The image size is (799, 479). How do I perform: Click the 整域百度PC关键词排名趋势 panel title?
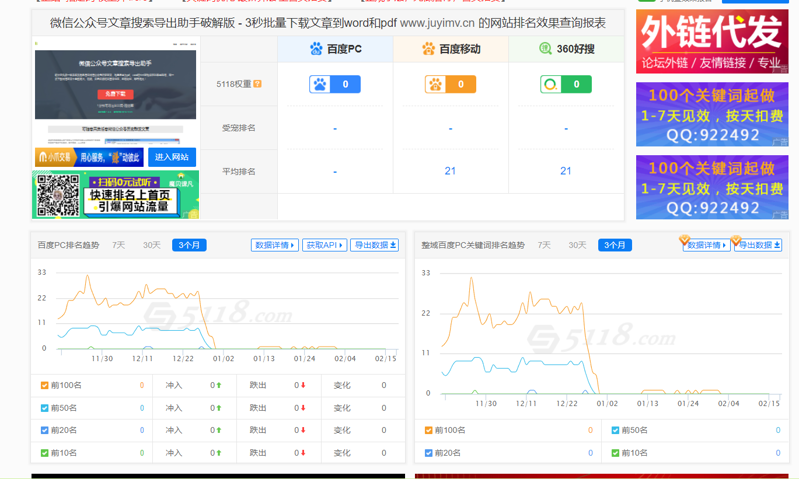click(x=473, y=245)
